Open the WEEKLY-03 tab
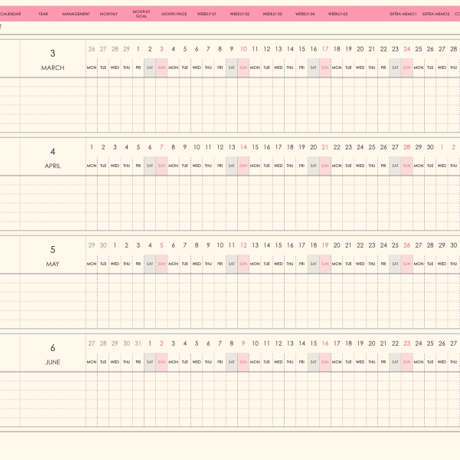 272,14
